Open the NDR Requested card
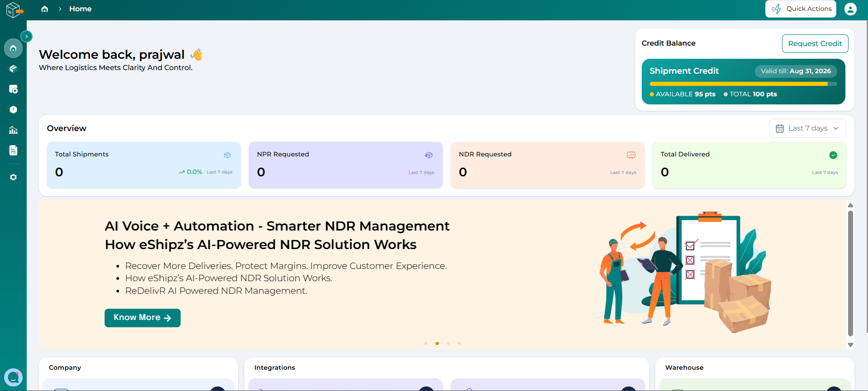The width and height of the screenshot is (868, 391). [548, 165]
